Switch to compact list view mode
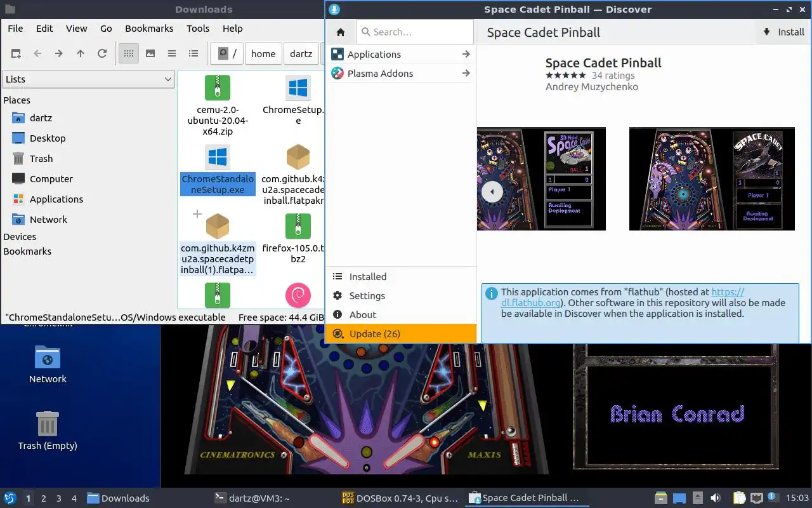Viewport: 812px width, 508px height. pos(172,54)
